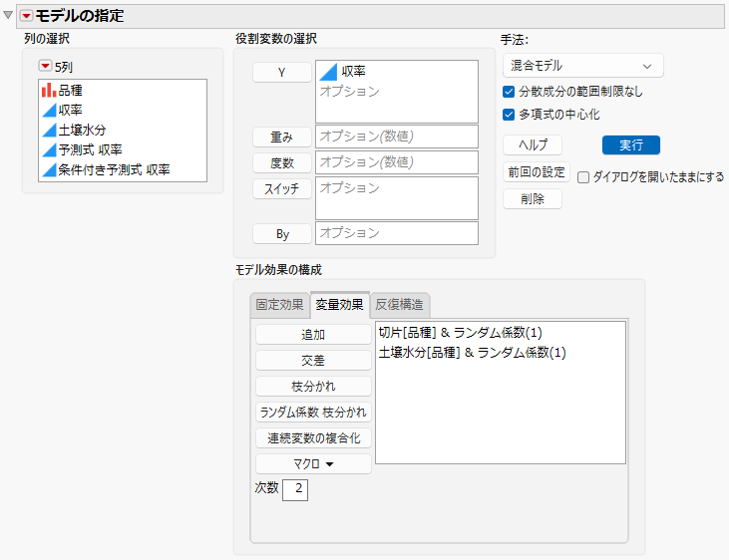Run the model with 実行 button

click(631, 145)
